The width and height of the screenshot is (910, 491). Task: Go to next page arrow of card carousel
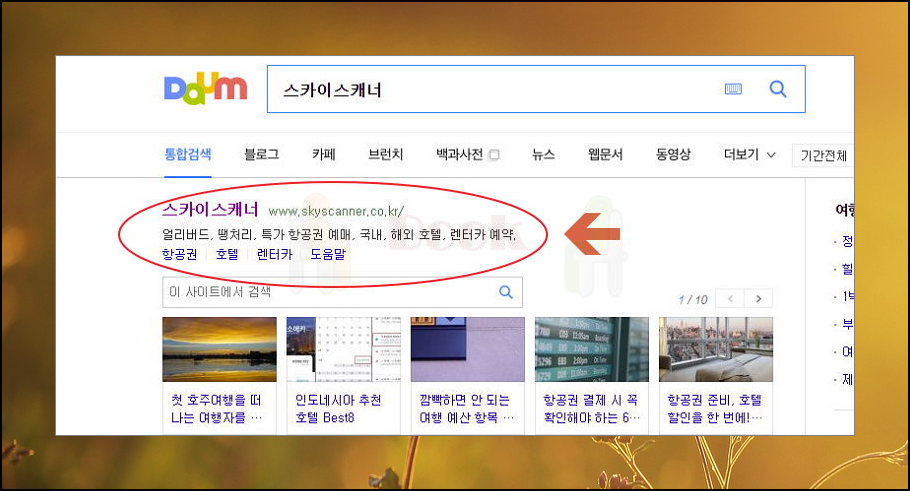[x=759, y=299]
